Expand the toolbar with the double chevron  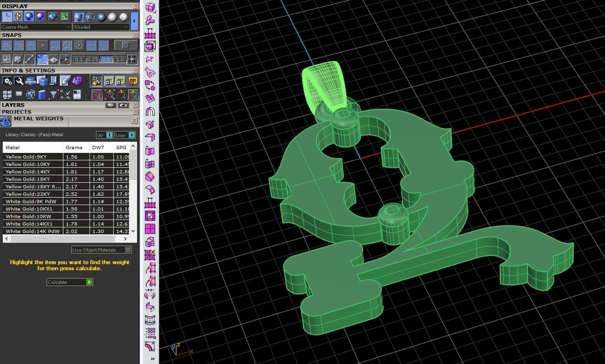click(x=153, y=359)
